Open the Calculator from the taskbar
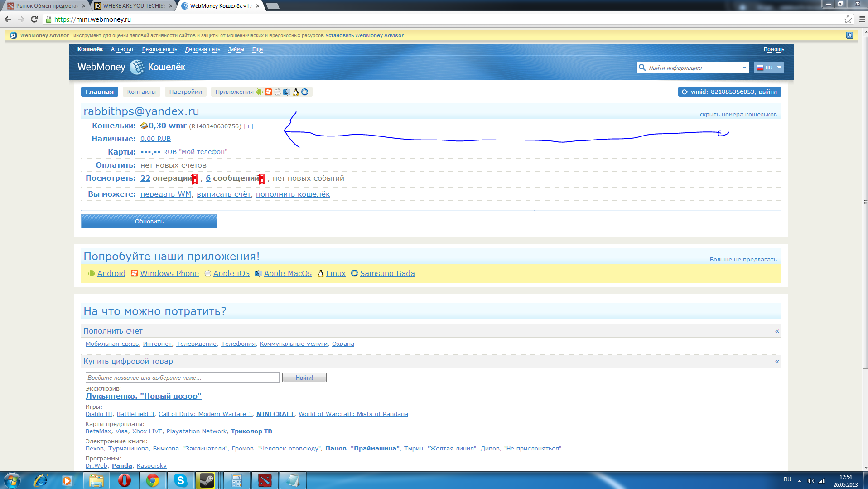Image resolution: width=868 pixels, height=489 pixels. 236,480
